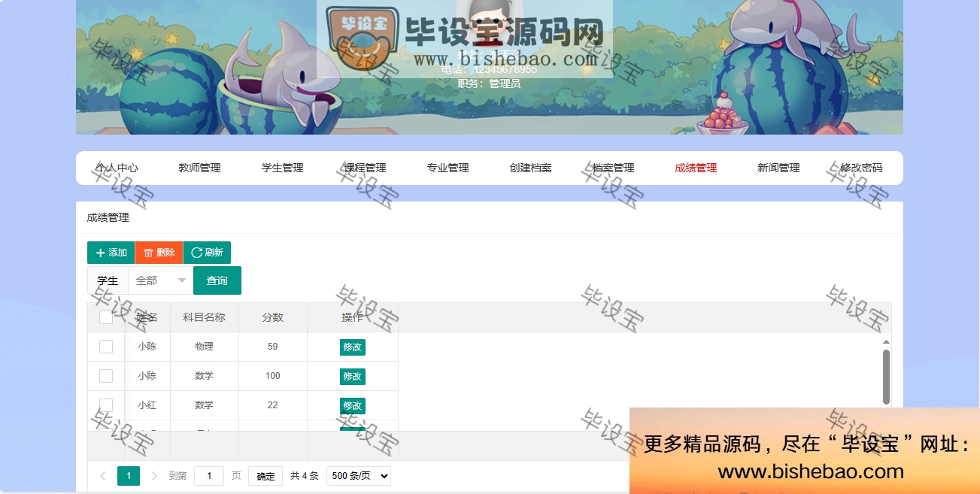Go to 教师管理 in the navigation bar
980x494 pixels.
pos(199,168)
